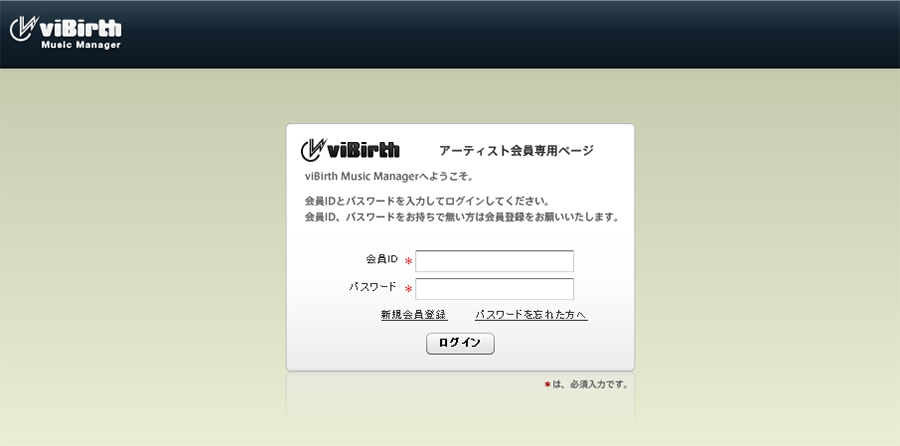
Task: Click the 会員IDとパスワードを入力してログインしてください text
Action: [427, 202]
